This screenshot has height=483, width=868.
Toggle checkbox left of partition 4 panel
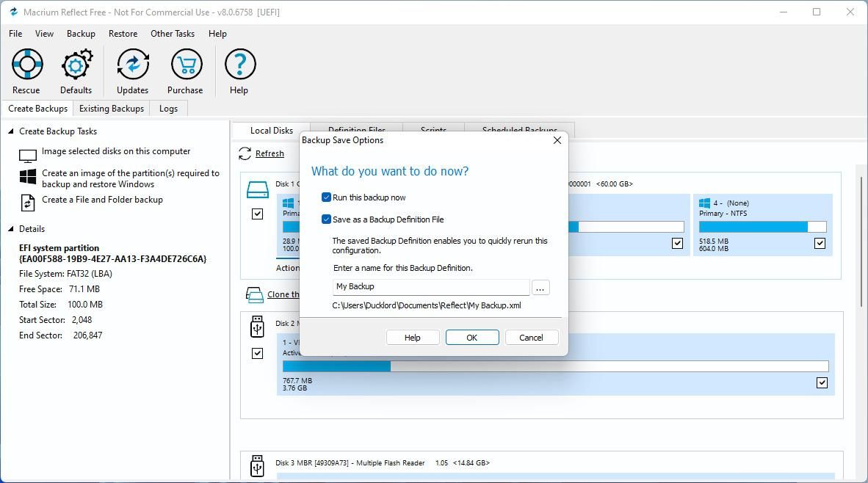pos(677,243)
